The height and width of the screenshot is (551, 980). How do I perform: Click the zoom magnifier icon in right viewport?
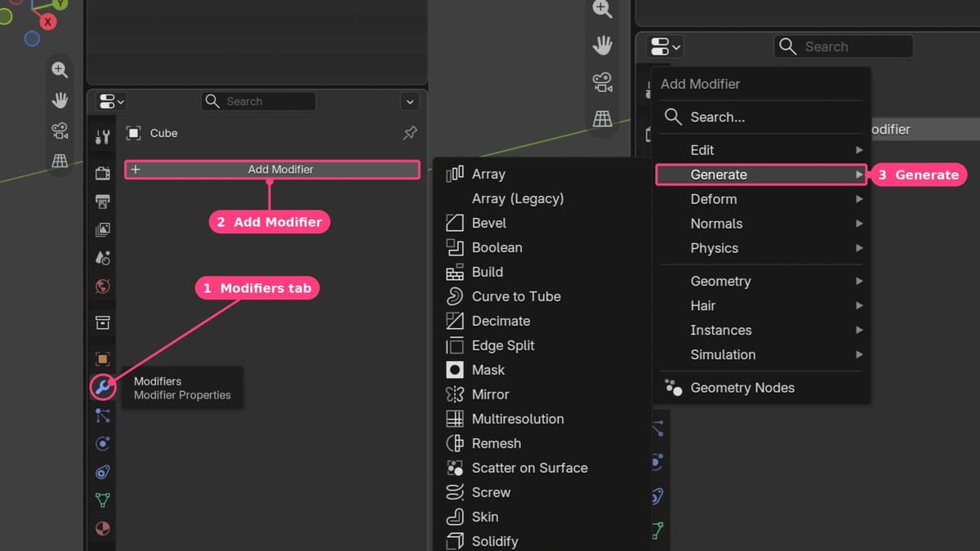pos(603,9)
